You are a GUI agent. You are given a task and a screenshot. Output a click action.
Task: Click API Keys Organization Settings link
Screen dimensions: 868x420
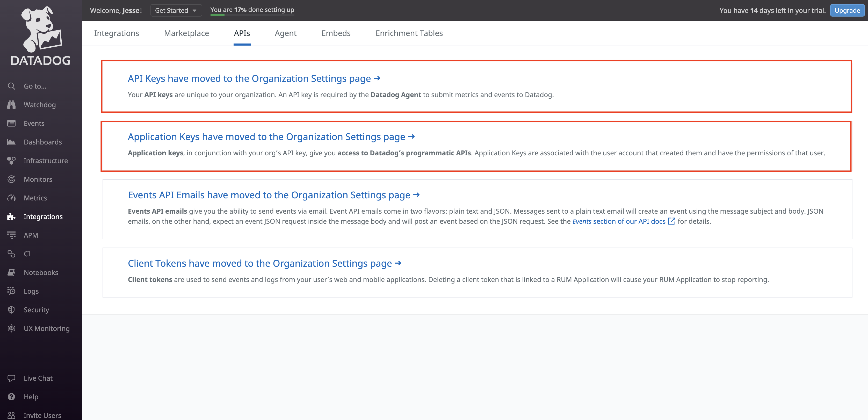coord(254,78)
